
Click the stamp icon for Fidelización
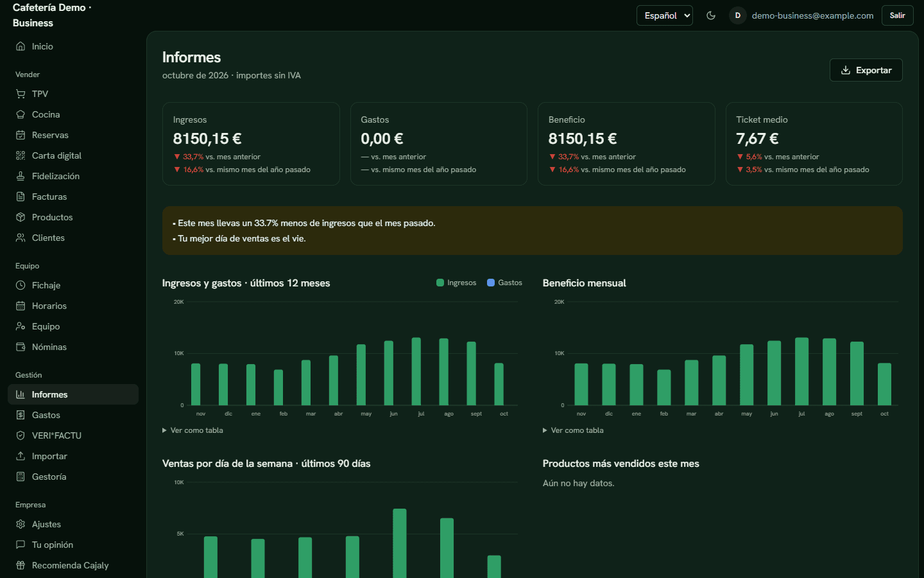click(21, 176)
